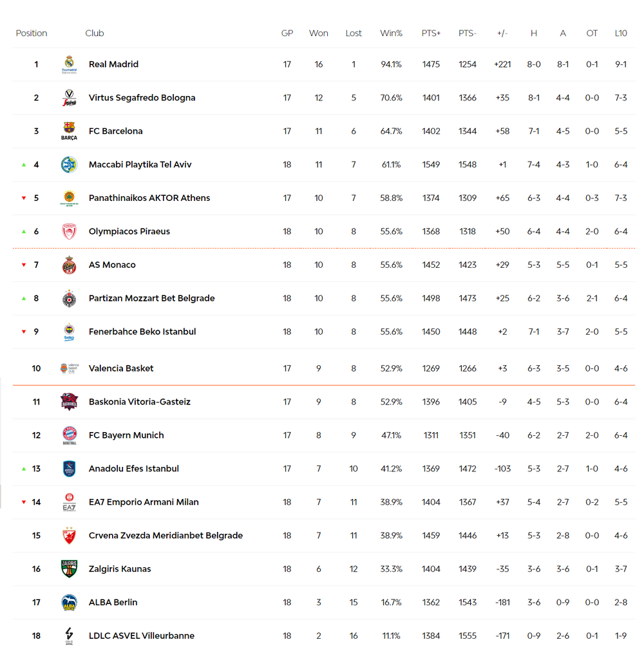
Task: Click the Zalgiris Kaunas logo
Action: pos(69,569)
